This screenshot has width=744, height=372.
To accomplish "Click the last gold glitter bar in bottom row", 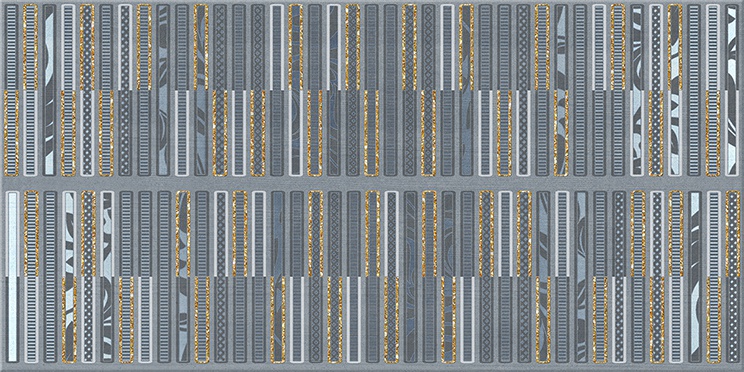I will click(x=732, y=234).
